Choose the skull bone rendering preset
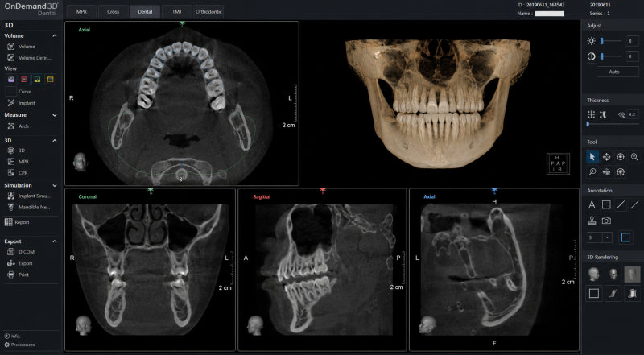The image size is (644, 355). (613, 274)
